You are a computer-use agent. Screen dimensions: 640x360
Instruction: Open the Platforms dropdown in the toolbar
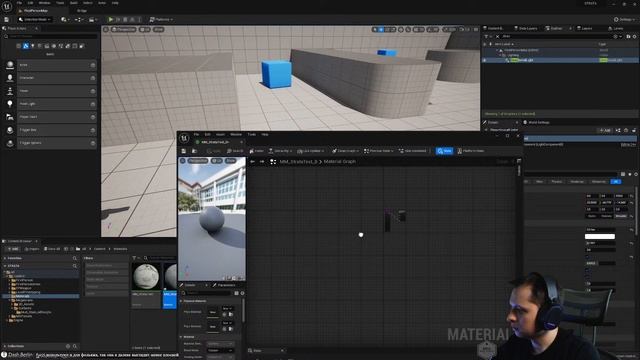click(161, 19)
